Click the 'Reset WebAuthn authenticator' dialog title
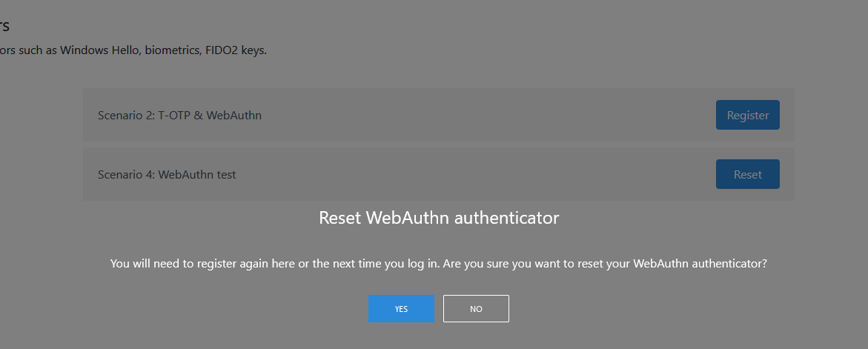Viewport: 868px width, 349px height. (x=438, y=218)
